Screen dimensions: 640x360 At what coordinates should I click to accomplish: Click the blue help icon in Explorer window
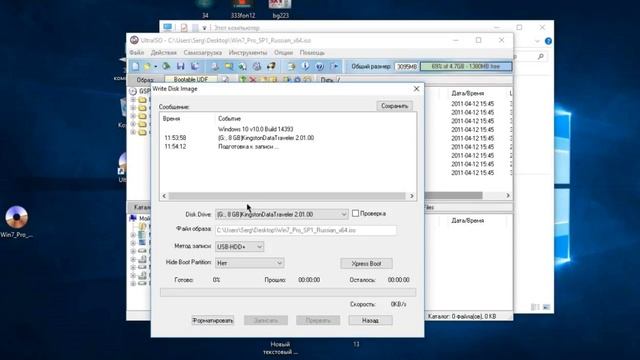548,41
